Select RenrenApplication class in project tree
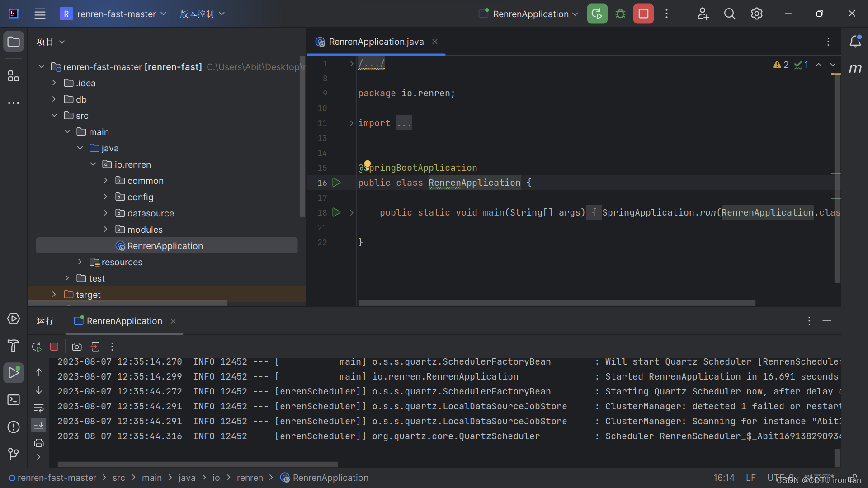 (x=167, y=246)
